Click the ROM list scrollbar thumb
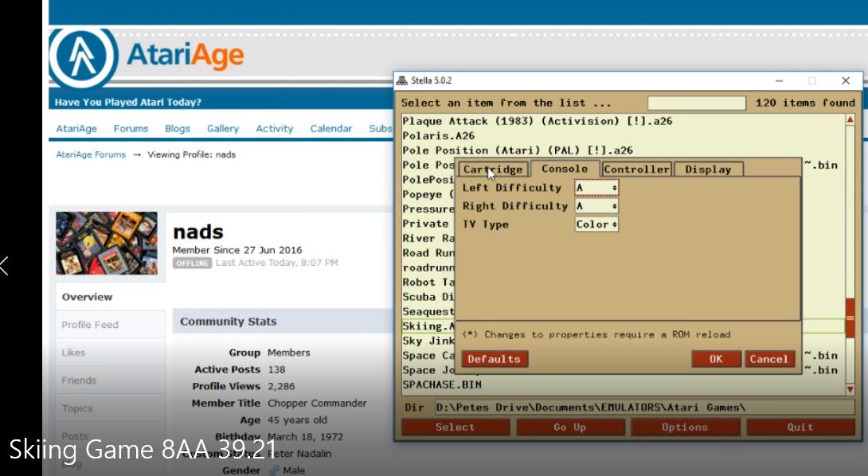868x476 pixels. pos(850,318)
